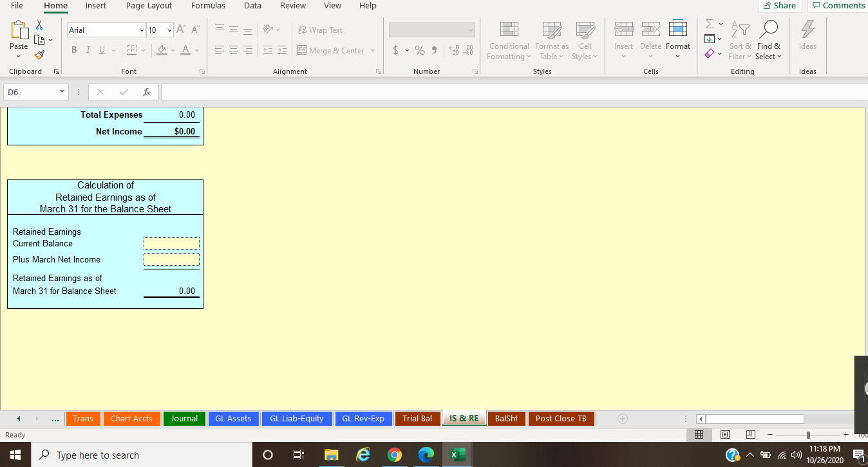The image size is (868, 467).
Task: Toggle Italic formatting
Action: click(x=88, y=50)
